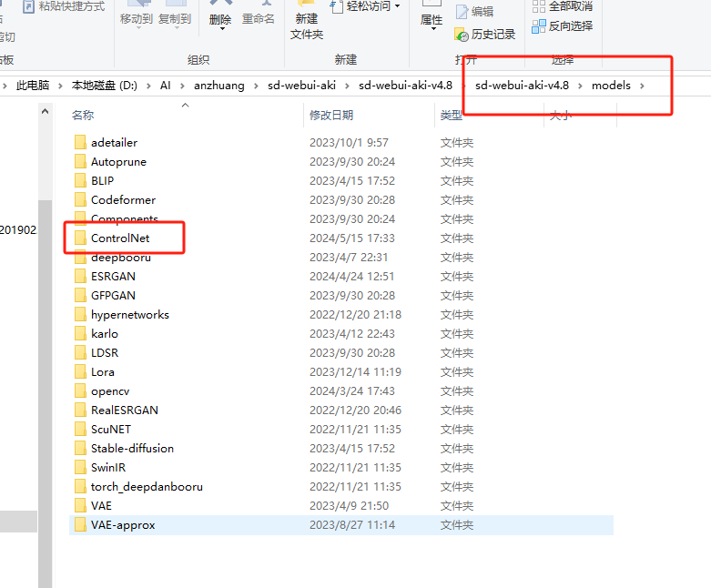The height and width of the screenshot is (588, 711).
Task: Click the 全部取消 button
Action: [x=563, y=6]
